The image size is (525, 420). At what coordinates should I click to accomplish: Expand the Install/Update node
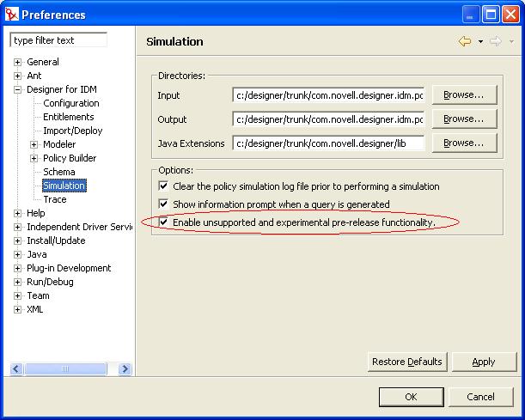pos(17,240)
